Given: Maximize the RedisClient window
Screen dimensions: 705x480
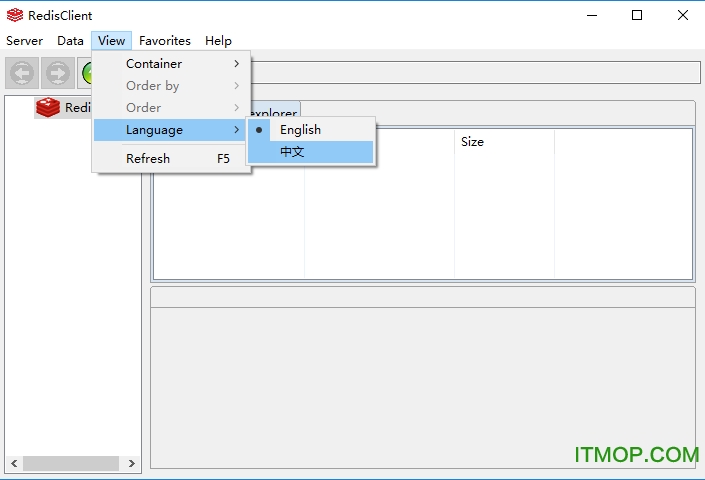Looking at the screenshot, I should (x=637, y=15).
